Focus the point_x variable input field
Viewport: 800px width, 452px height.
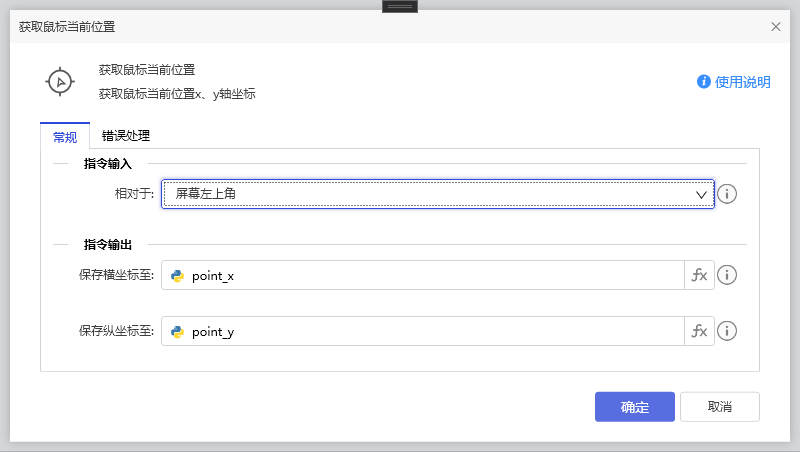click(x=430, y=276)
